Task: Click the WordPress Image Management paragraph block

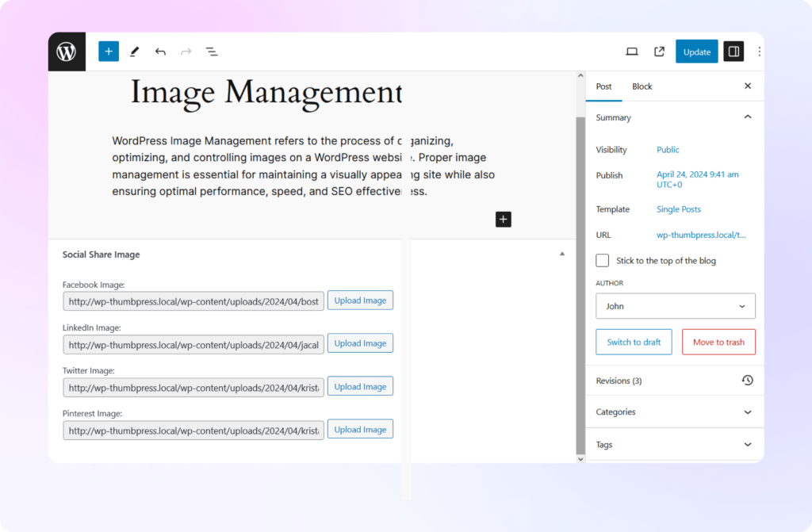Action: (303, 166)
